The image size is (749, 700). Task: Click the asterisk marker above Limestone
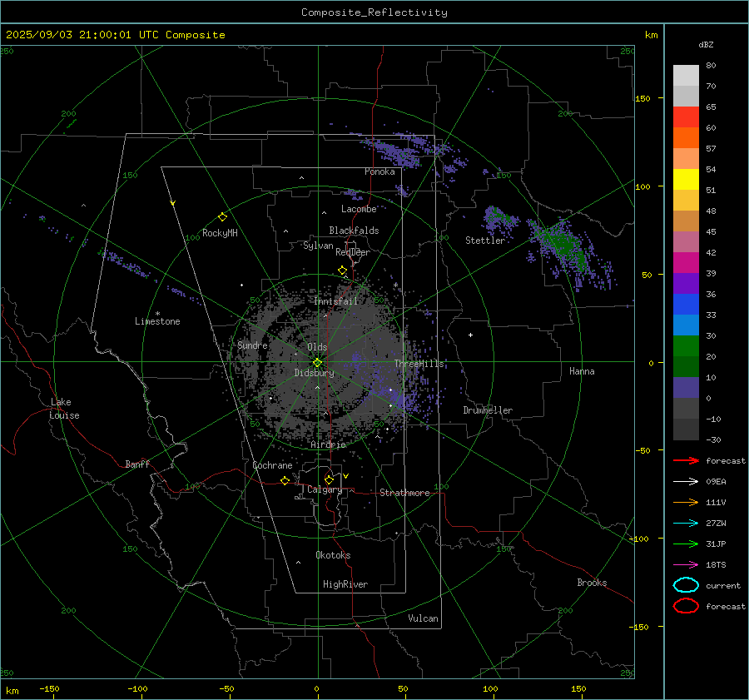tap(157, 314)
